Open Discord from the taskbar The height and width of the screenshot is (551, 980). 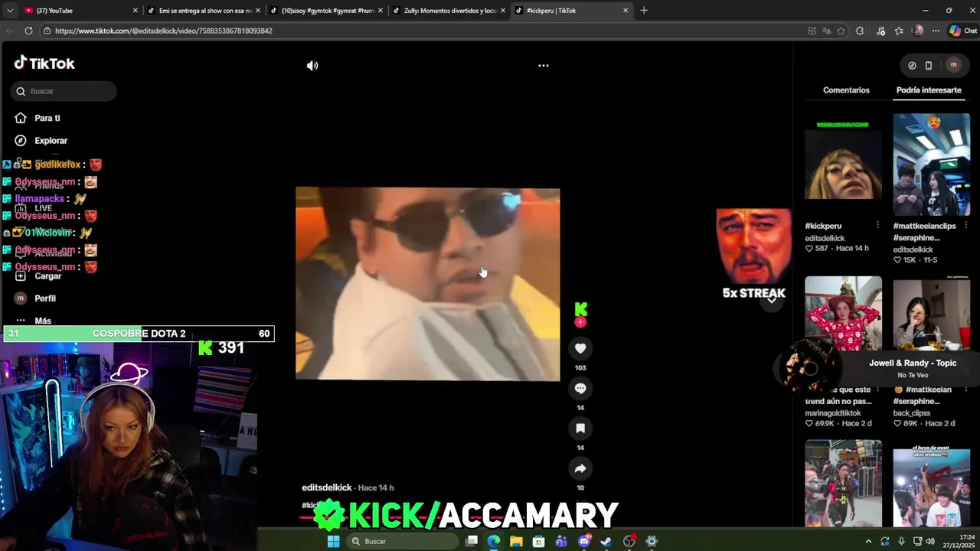584,541
